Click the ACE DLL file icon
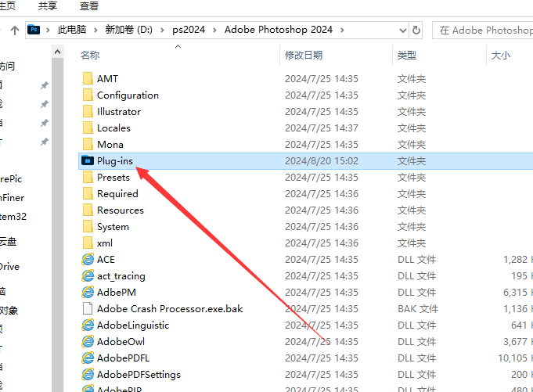Screen dimensions: 533x392 pyautogui.click(x=88, y=259)
